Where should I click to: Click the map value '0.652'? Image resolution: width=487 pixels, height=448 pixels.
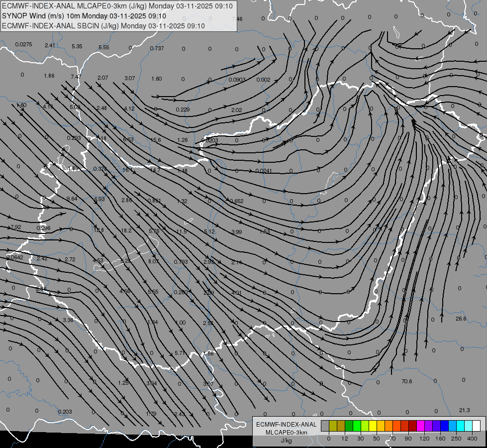(x=237, y=201)
